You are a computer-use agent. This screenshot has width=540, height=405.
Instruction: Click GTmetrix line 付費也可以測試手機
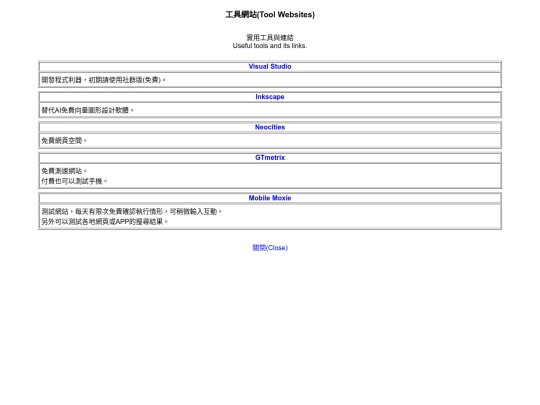point(74,181)
